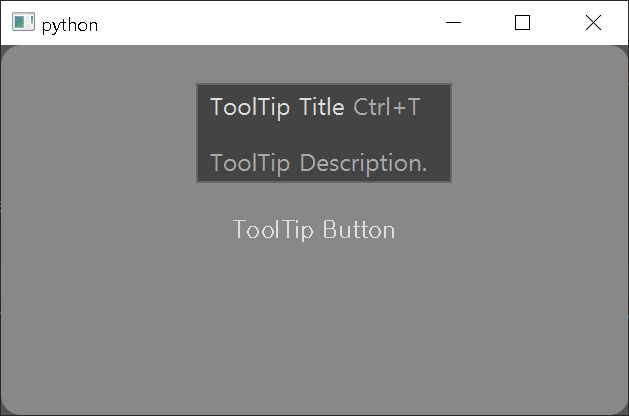Click the ToolTip Button label

314,230
